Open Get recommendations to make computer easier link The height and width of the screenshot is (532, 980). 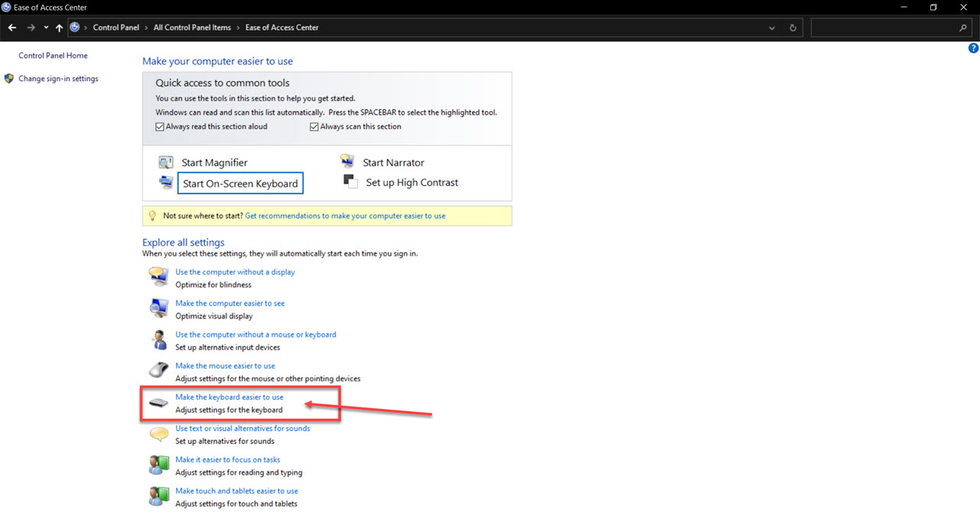pos(345,216)
